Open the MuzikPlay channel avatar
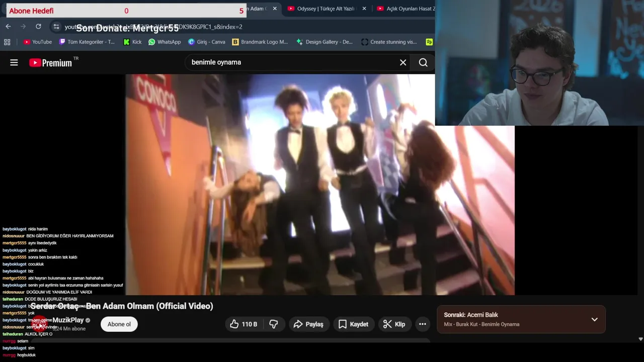 (39, 324)
